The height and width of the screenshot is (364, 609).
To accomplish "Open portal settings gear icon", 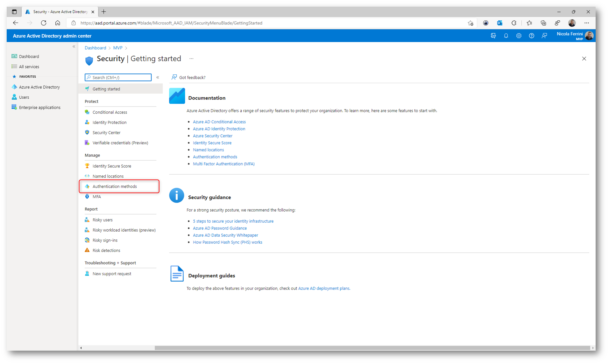I will (x=519, y=36).
